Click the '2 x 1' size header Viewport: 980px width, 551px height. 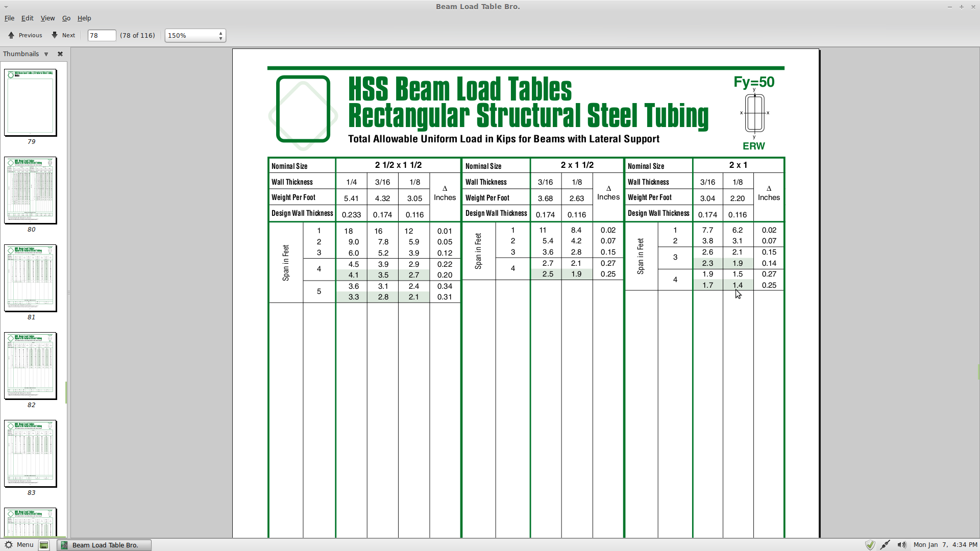point(738,165)
